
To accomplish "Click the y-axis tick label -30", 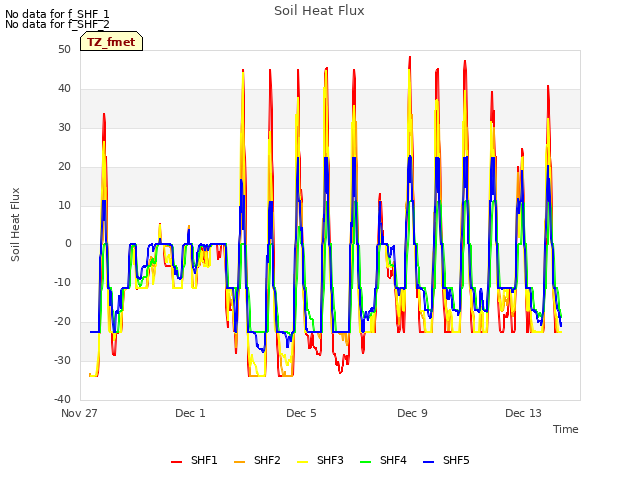I will click(62, 360).
